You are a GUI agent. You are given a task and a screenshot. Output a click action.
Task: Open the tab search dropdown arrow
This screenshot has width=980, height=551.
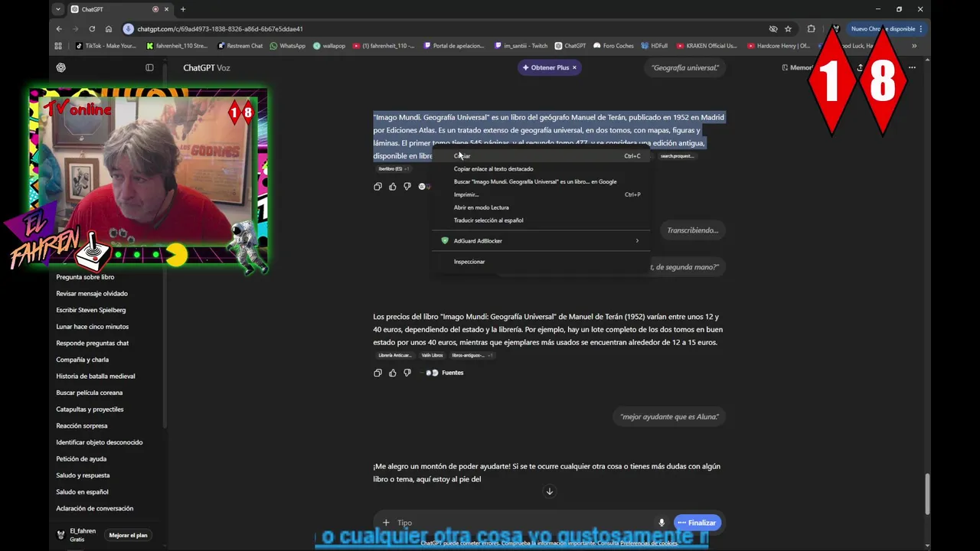click(58, 9)
